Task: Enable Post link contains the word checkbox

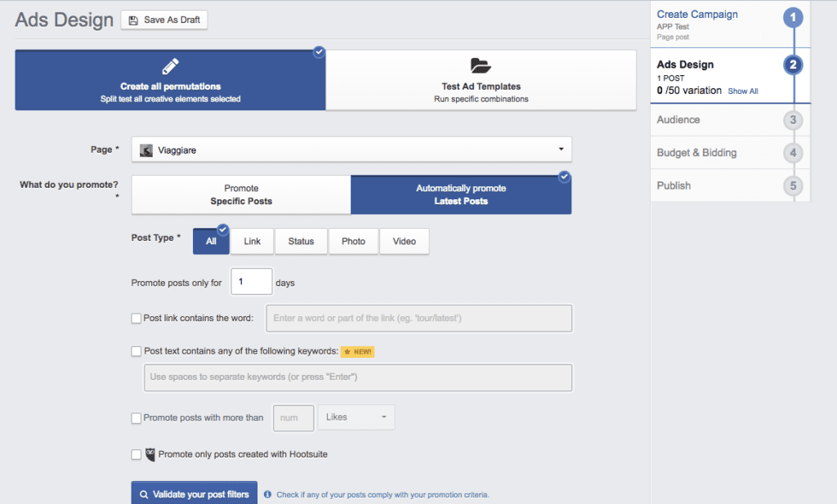Action: pos(137,319)
